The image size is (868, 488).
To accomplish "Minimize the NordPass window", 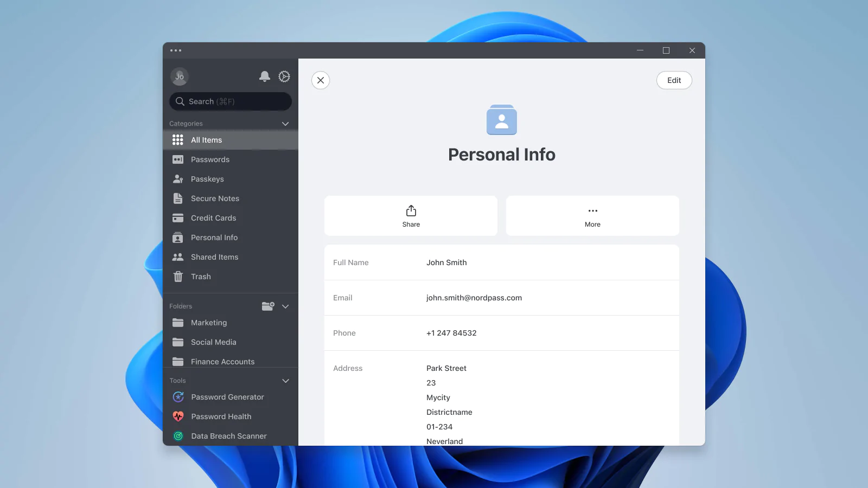I will tap(640, 50).
